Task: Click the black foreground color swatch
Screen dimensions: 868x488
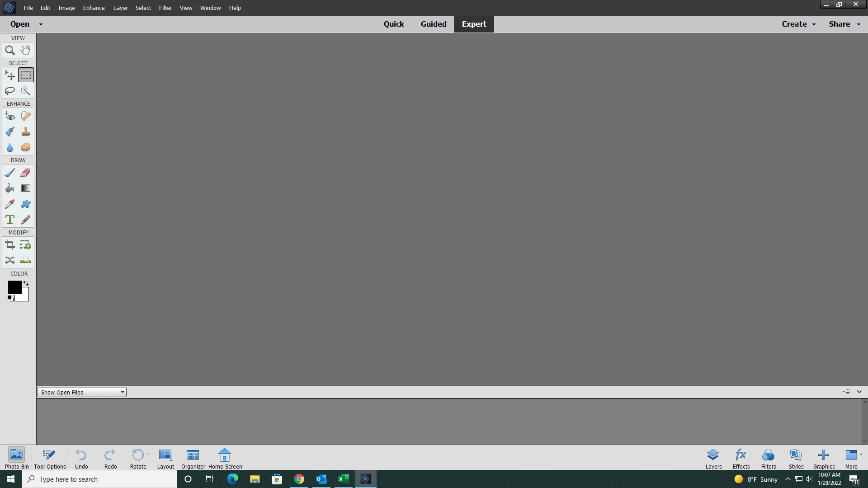Action: click(14, 287)
